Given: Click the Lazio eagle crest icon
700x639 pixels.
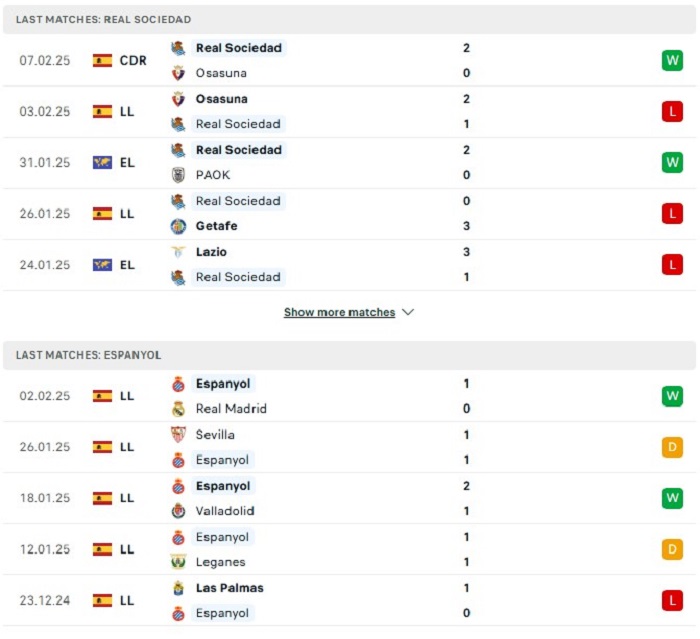Looking at the screenshot, I should tap(178, 252).
